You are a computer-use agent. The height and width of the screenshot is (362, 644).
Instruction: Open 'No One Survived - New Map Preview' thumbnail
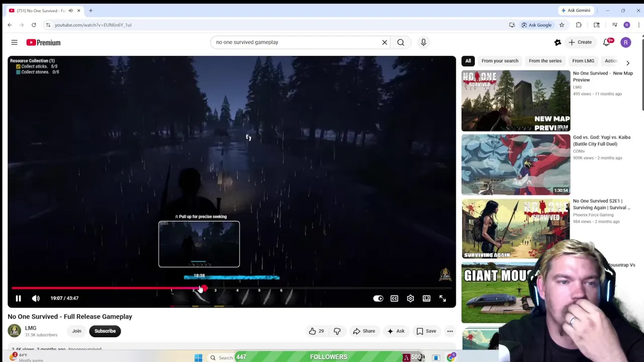[516, 101]
